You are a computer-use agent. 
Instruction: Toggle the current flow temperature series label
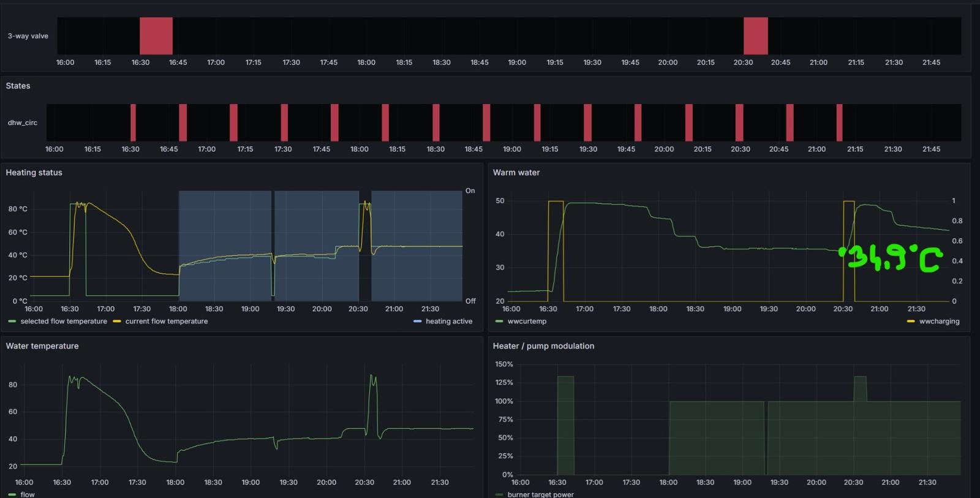coord(167,322)
